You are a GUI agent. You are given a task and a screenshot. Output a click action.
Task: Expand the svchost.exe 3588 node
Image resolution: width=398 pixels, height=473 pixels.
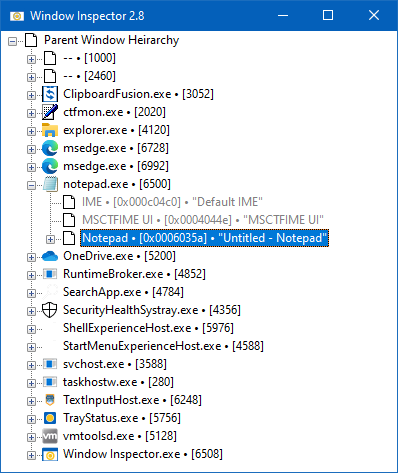click(x=31, y=365)
